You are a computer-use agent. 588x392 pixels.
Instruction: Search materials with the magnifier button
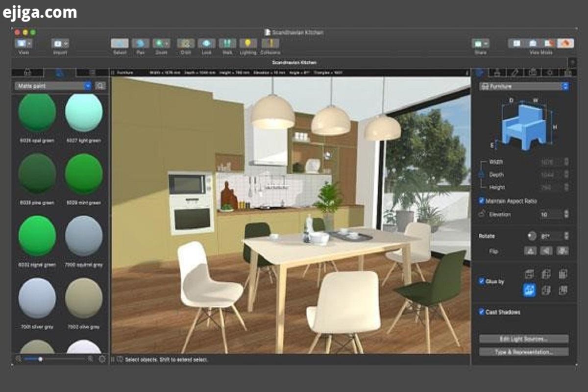100,86
